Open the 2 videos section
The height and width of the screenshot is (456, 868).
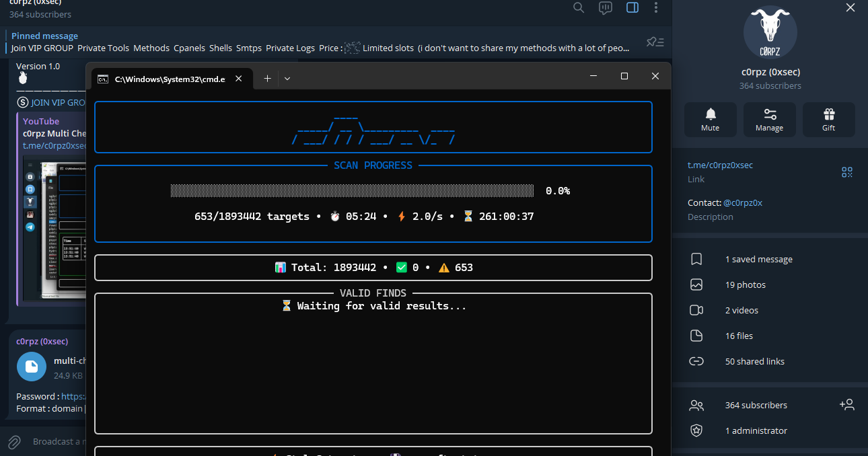(x=742, y=311)
